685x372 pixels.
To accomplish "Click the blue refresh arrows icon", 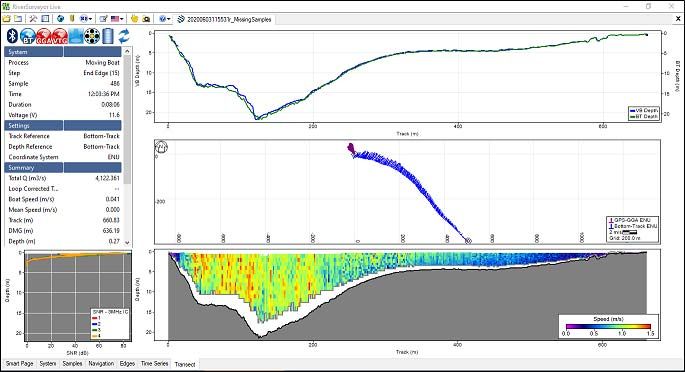I will pos(124,36).
